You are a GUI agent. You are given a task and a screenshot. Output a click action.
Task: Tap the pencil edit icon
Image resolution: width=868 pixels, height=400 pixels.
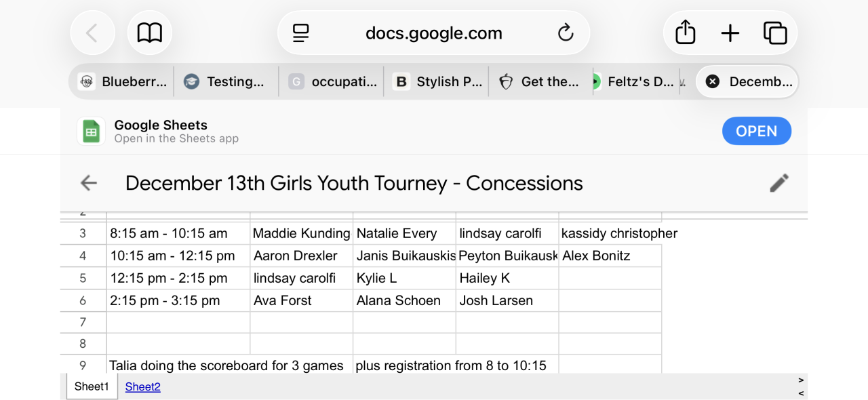[x=779, y=183]
